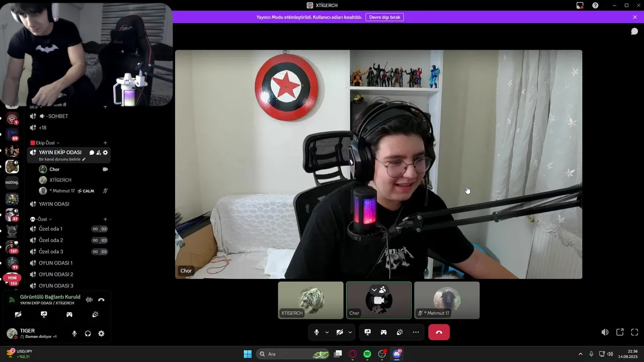
Task: Hang up with the red disconnect button
Action: point(439,332)
